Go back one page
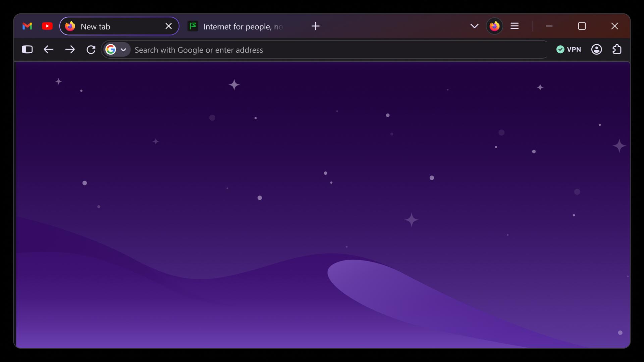Image resolution: width=644 pixels, height=362 pixels. [49, 50]
